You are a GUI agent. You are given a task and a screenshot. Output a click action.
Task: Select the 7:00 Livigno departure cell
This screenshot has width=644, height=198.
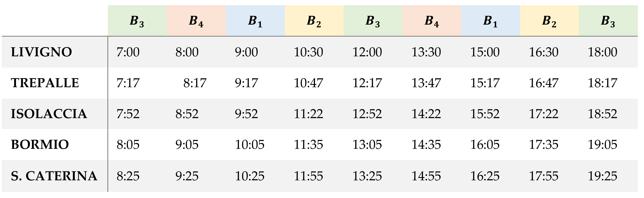point(128,52)
